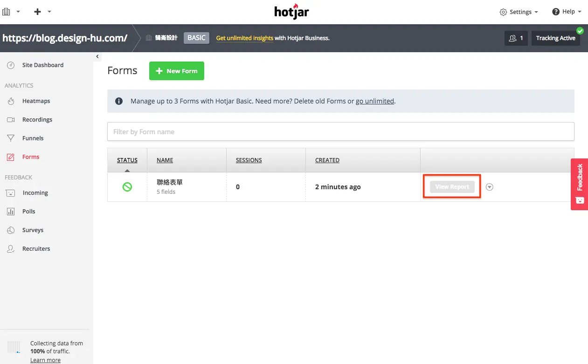
Task: Click the Forms pencil icon
Action: [x=11, y=157]
